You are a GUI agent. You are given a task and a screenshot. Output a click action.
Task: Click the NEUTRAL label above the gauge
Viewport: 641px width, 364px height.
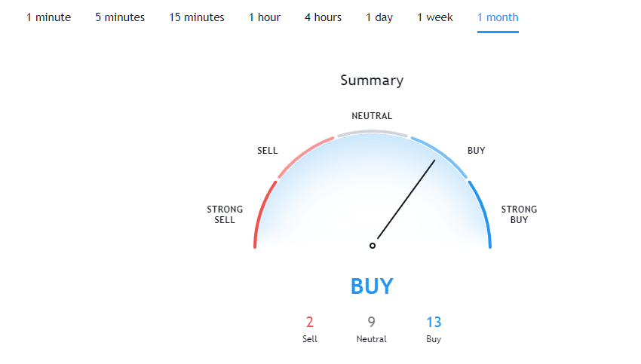coord(372,116)
